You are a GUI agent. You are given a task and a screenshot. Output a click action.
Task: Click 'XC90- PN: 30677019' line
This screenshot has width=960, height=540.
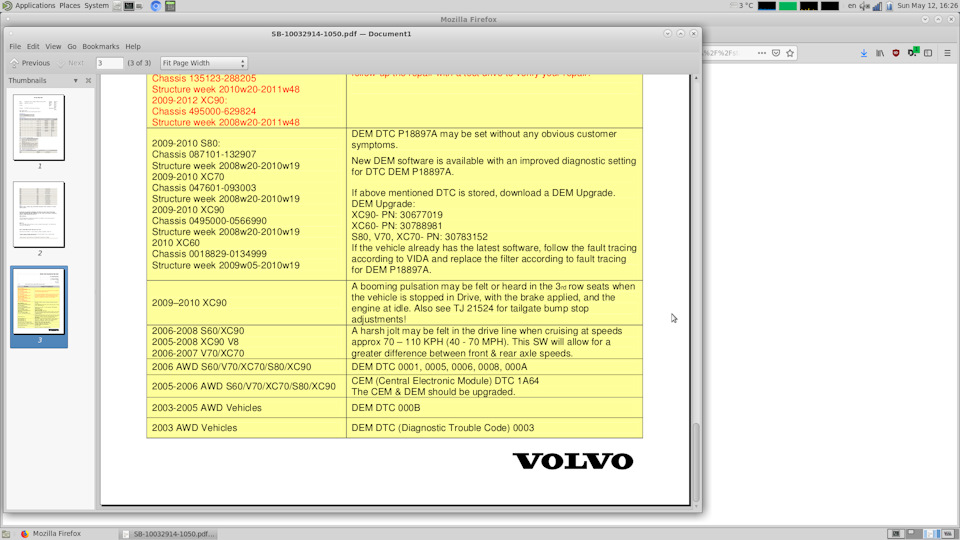(x=397, y=215)
